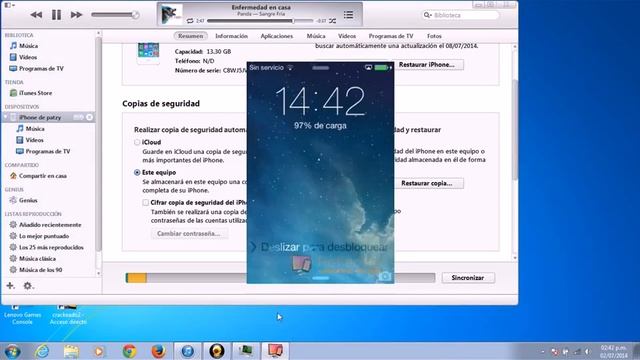Collapse the iPhone de patzy tree

(6, 117)
